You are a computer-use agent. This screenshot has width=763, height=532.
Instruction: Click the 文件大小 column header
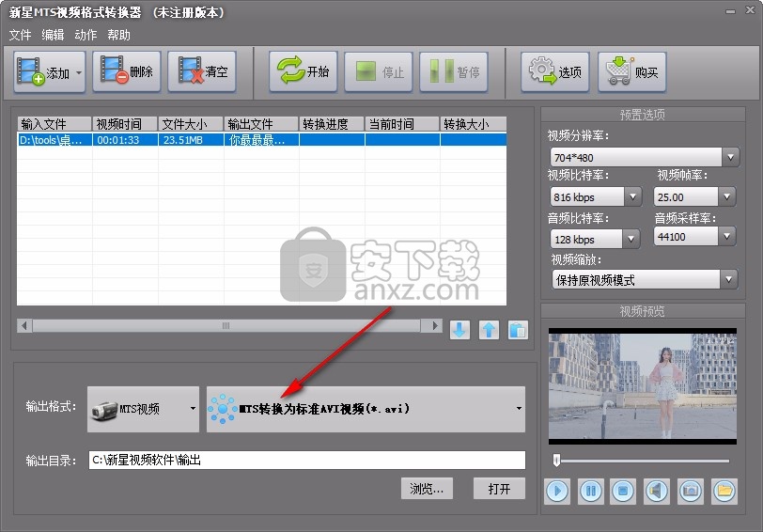(191, 124)
